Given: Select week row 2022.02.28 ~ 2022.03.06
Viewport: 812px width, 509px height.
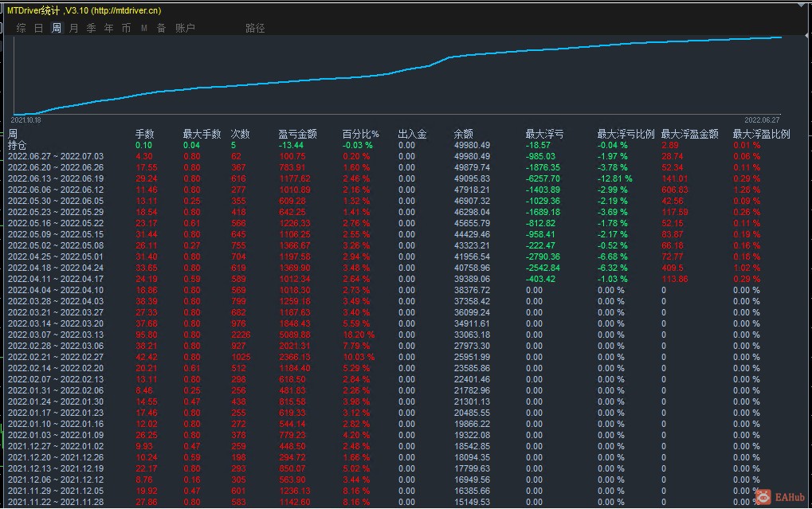Looking at the screenshot, I should click(56, 346).
